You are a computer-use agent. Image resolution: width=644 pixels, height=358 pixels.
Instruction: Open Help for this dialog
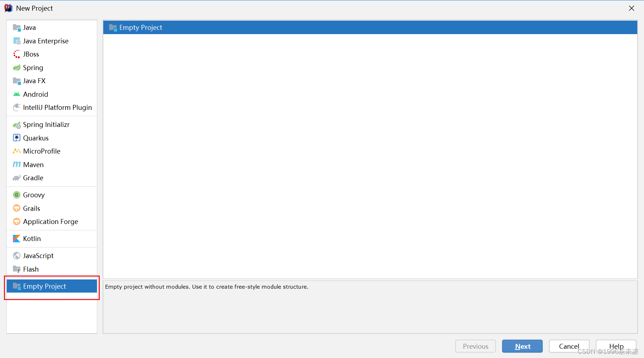pos(616,346)
